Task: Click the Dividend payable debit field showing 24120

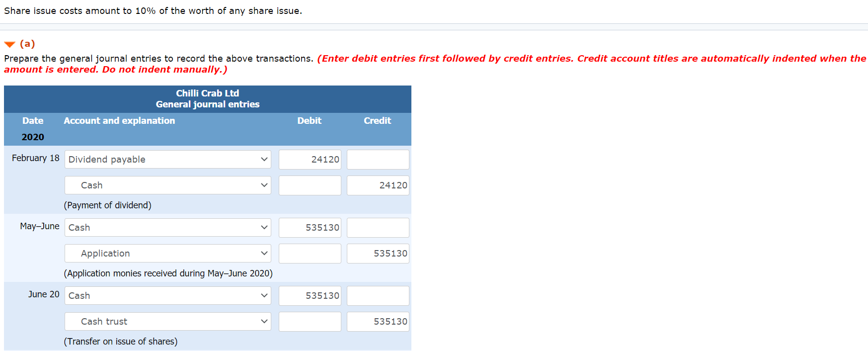Action: coord(310,159)
